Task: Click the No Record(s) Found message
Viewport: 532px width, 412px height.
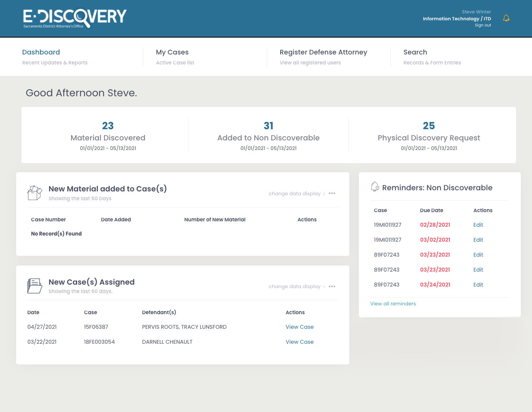Action: pos(56,234)
